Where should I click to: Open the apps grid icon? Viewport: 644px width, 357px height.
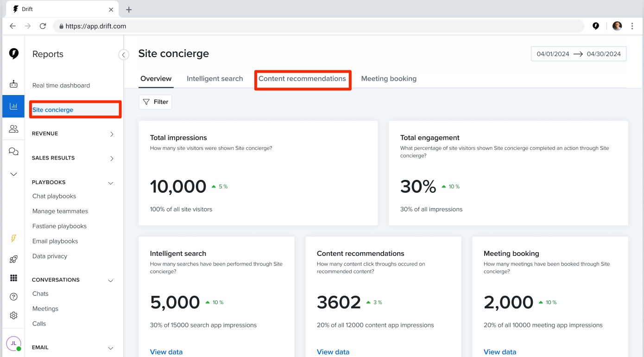click(13, 278)
